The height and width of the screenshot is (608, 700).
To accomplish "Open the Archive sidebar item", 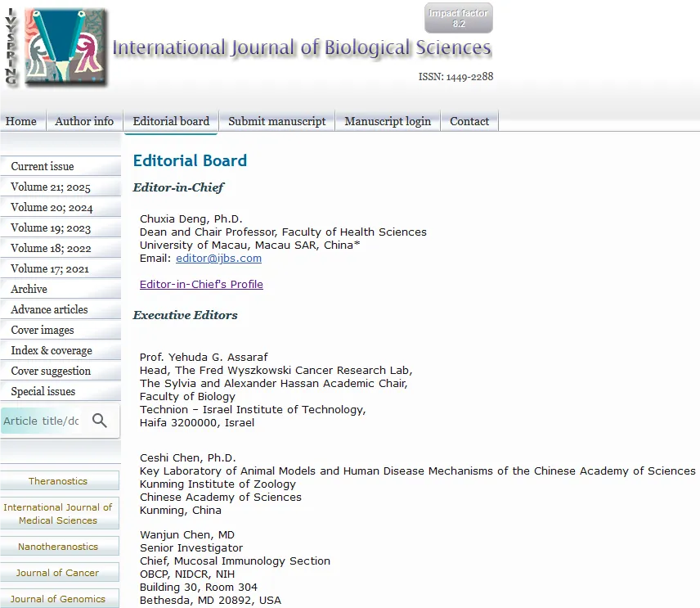I will [x=61, y=289].
